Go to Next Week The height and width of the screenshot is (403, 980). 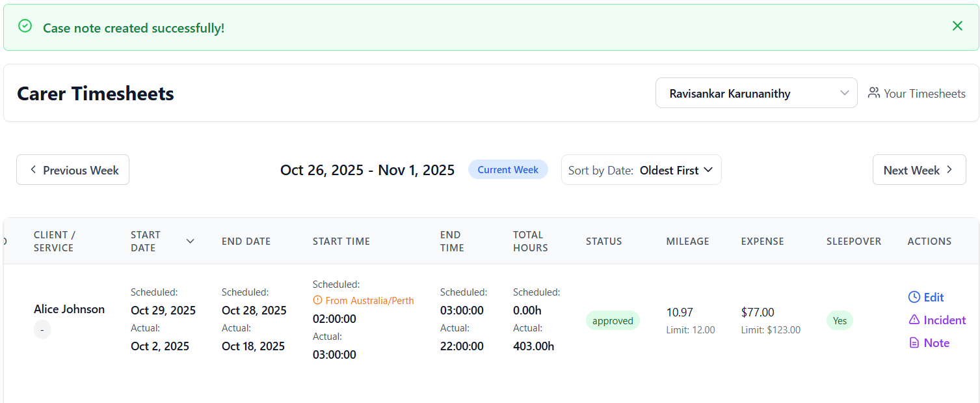[918, 170]
